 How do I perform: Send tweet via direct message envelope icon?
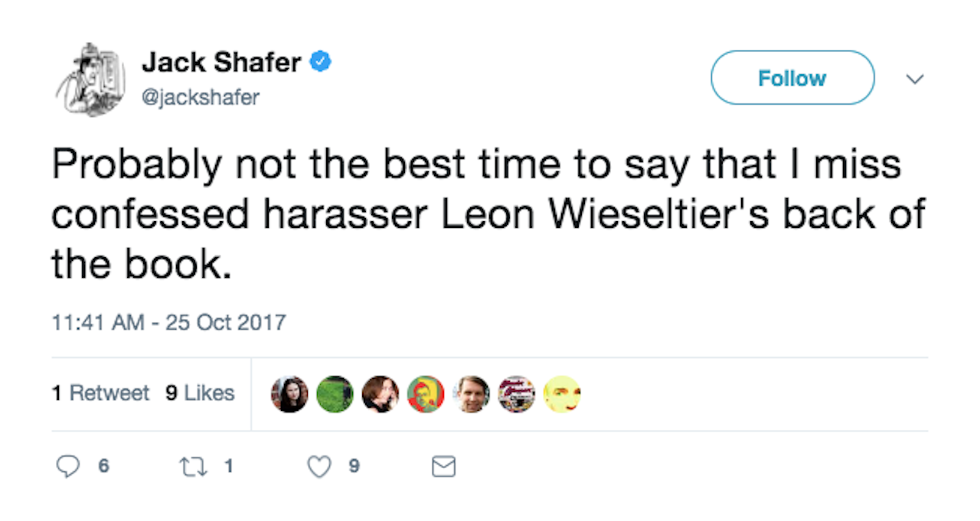click(x=443, y=467)
